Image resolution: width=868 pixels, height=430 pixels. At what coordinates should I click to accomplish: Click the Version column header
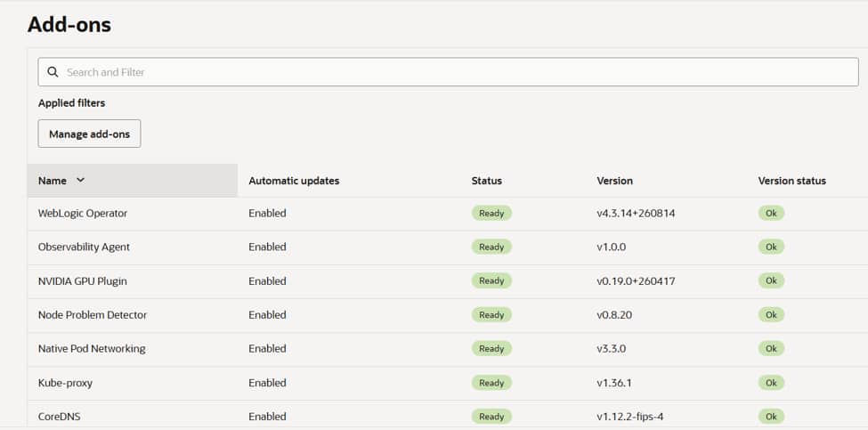point(614,181)
